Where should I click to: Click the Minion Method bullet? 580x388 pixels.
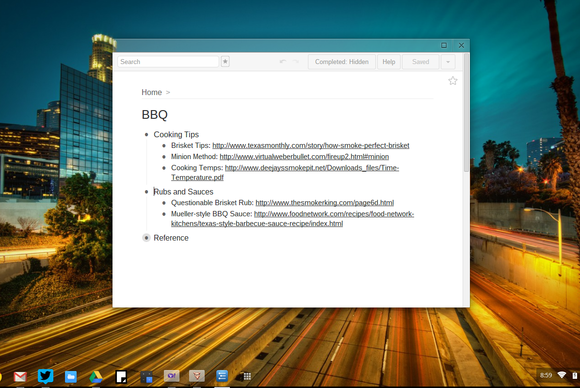164,157
